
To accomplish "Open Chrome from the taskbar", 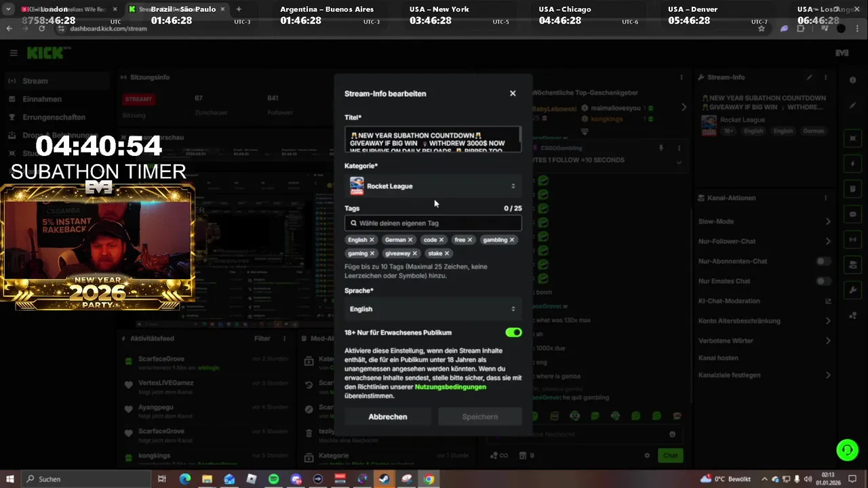I will [429, 479].
